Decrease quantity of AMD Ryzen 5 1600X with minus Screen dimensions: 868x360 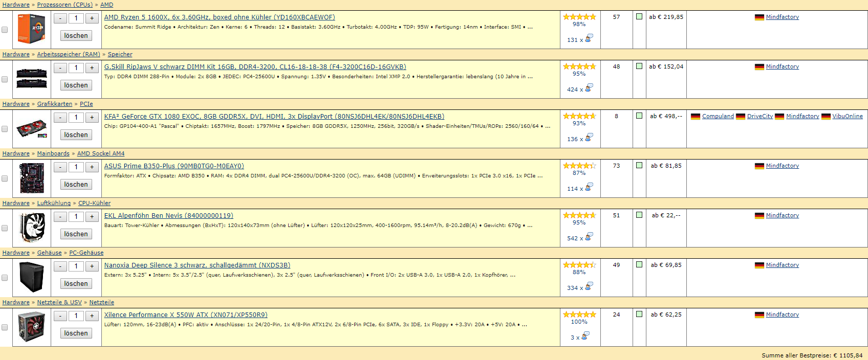point(60,18)
